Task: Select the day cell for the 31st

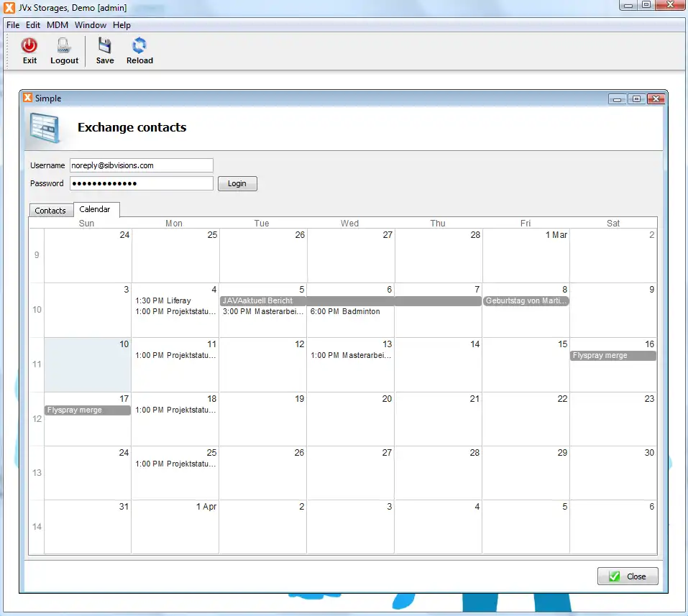Action: pyautogui.click(x=87, y=527)
